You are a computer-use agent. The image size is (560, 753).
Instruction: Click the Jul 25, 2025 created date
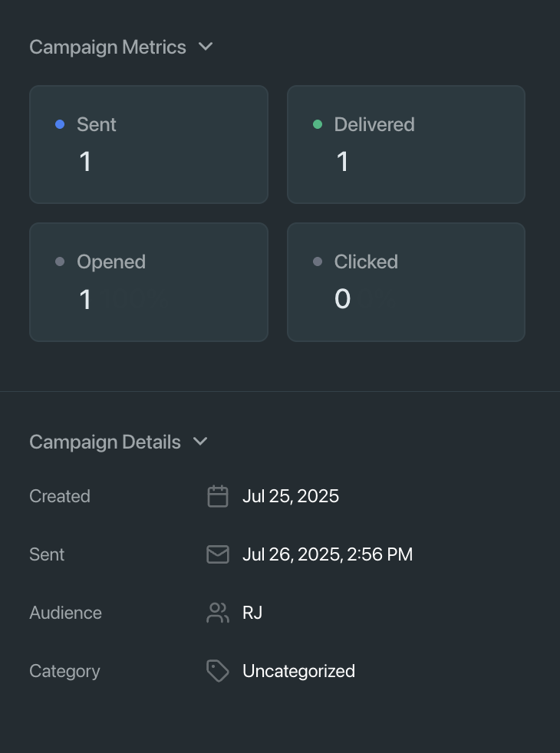pyautogui.click(x=291, y=496)
